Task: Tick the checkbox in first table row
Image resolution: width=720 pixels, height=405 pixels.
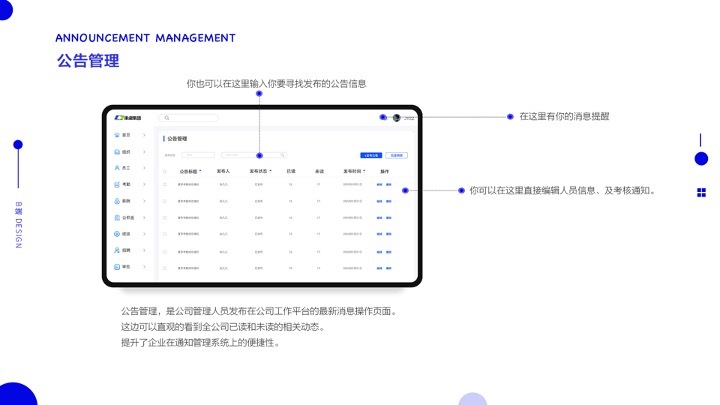Action: (165, 185)
